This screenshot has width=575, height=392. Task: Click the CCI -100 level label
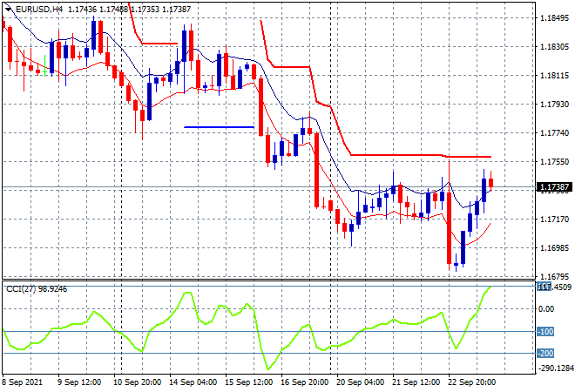pyautogui.click(x=545, y=332)
